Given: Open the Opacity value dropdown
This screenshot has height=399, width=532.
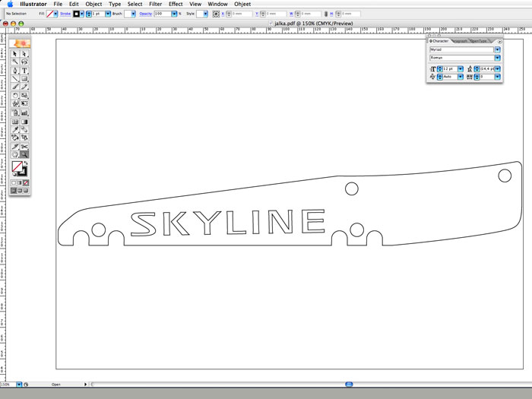Looking at the screenshot, I should (x=174, y=14).
